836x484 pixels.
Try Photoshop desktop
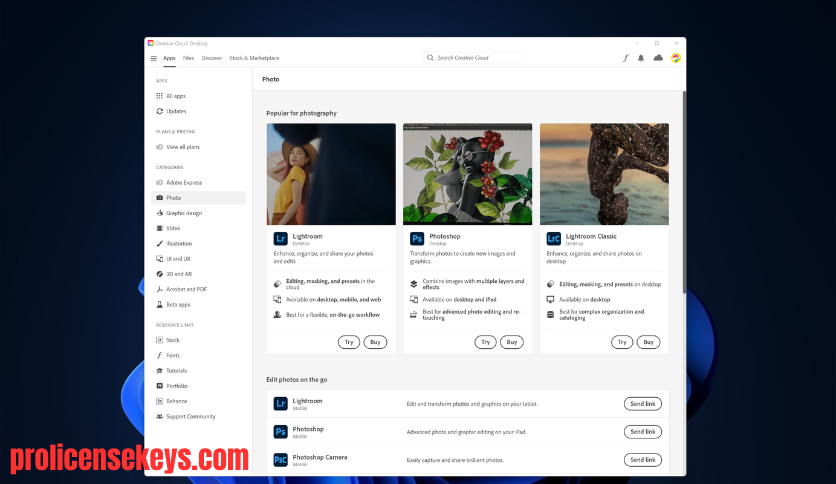[485, 342]
